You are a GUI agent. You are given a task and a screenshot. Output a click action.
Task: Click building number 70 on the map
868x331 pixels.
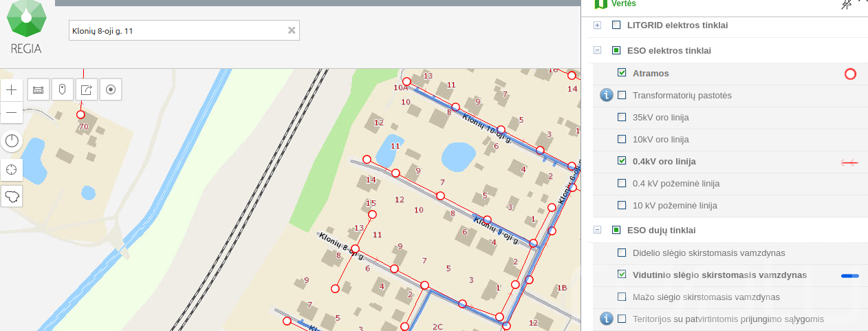pos(84,127)
